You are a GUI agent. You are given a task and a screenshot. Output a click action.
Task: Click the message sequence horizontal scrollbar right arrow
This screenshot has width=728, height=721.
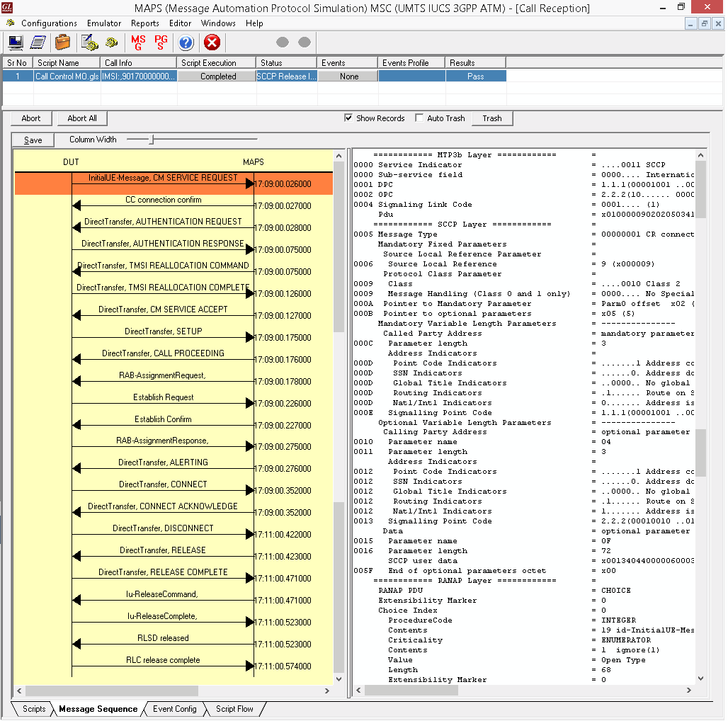tap(327, 691)
